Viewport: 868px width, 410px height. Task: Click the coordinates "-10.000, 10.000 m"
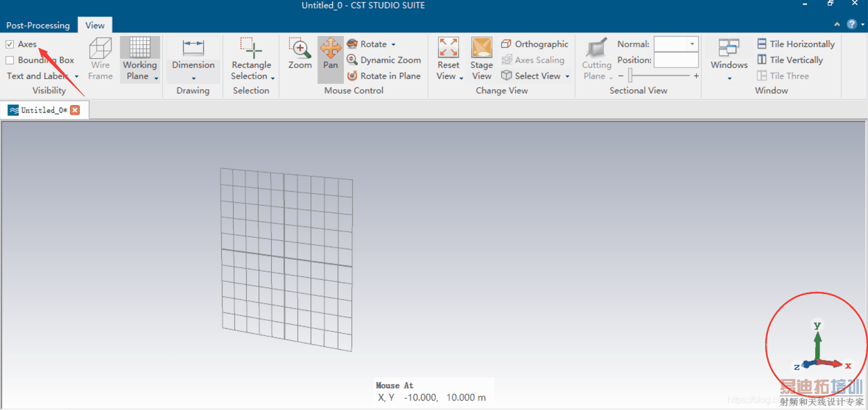(445, 397)
